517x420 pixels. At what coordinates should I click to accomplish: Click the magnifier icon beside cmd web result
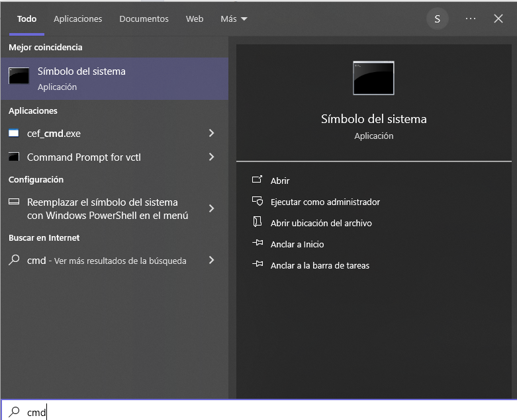[14, 260]
